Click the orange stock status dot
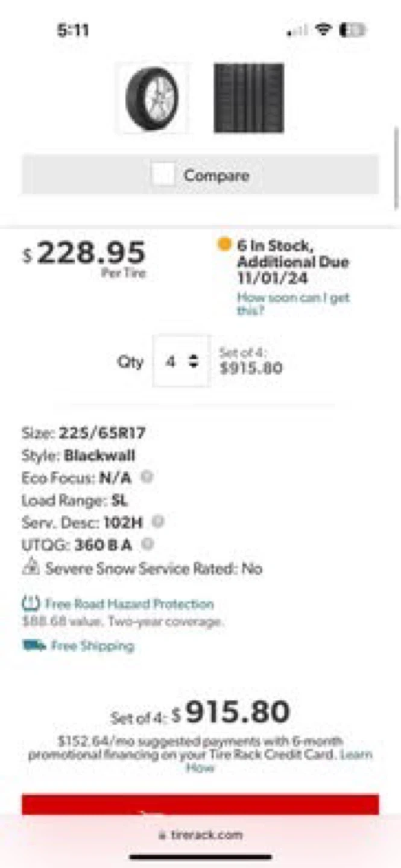Screen dimensions: 401x868 [x=224, y=244]
